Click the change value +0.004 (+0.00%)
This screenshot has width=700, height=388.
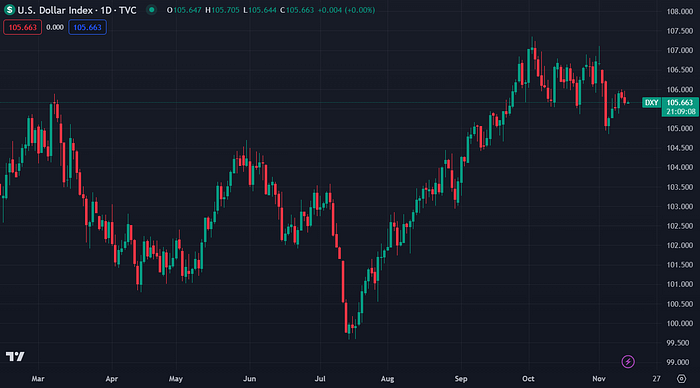[346, 10]
